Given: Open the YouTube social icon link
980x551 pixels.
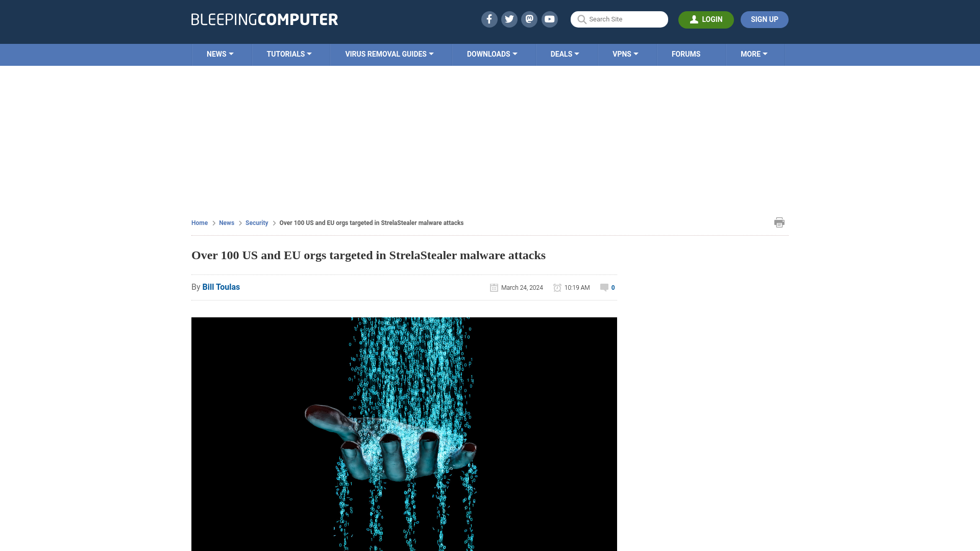Looking at the screenshot, I should pyautogui.click(x=550, y=19).
